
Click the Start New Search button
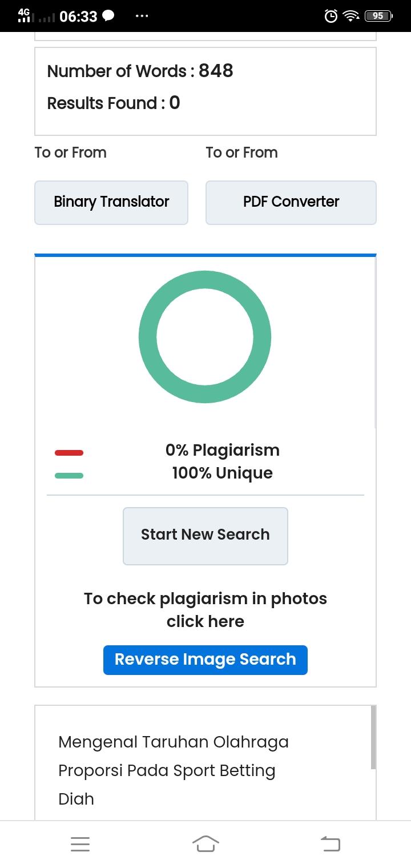205,536
